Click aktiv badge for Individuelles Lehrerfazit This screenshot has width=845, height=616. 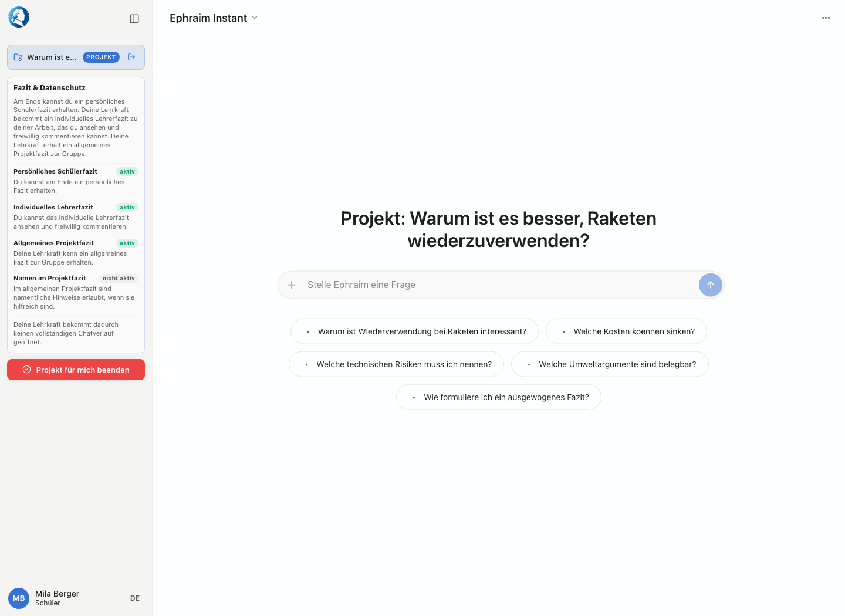(127, 208)
